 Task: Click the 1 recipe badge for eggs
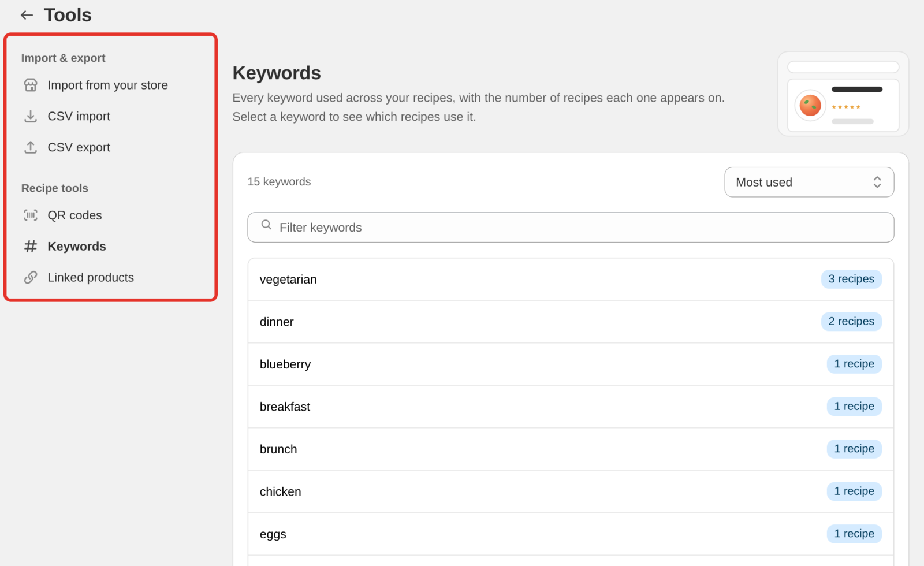tap(854, 534)
